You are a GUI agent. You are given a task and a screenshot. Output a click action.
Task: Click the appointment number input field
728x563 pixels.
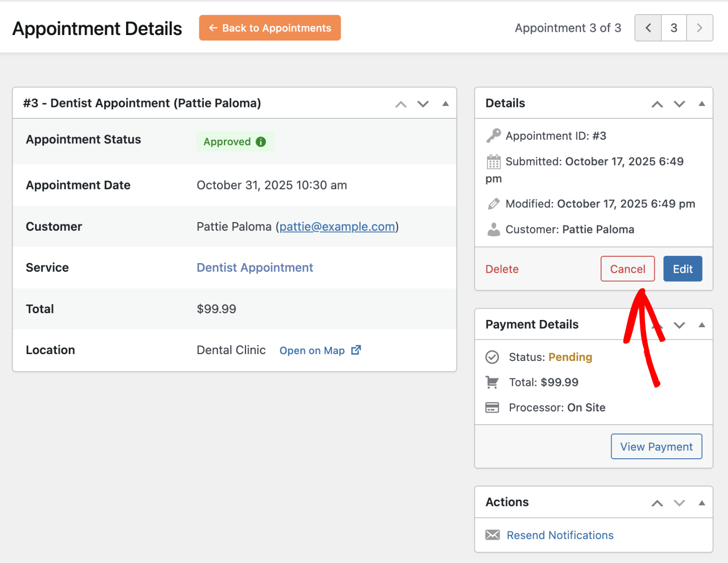[673, 28]
